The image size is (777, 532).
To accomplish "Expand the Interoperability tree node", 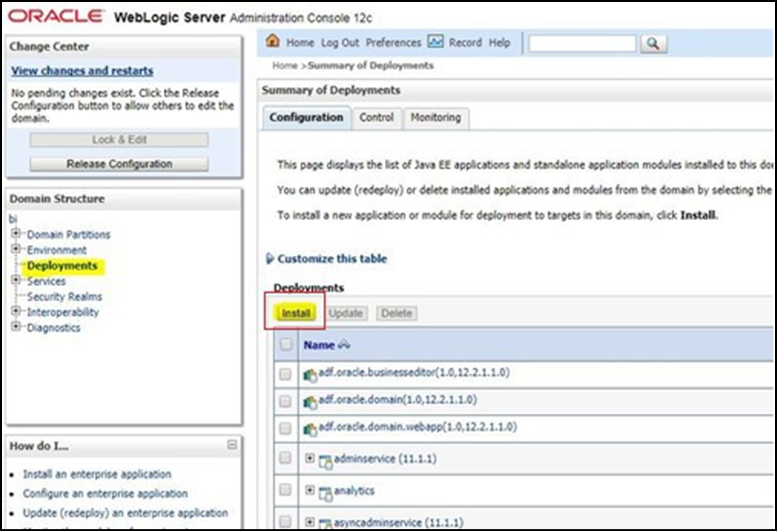I will click(x=16, y=311).
